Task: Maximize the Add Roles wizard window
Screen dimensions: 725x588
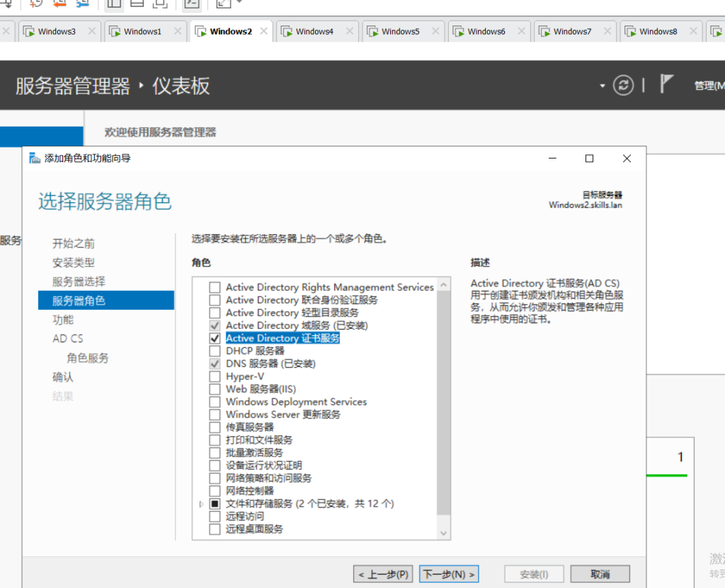Action: click(x=589, y=158)
